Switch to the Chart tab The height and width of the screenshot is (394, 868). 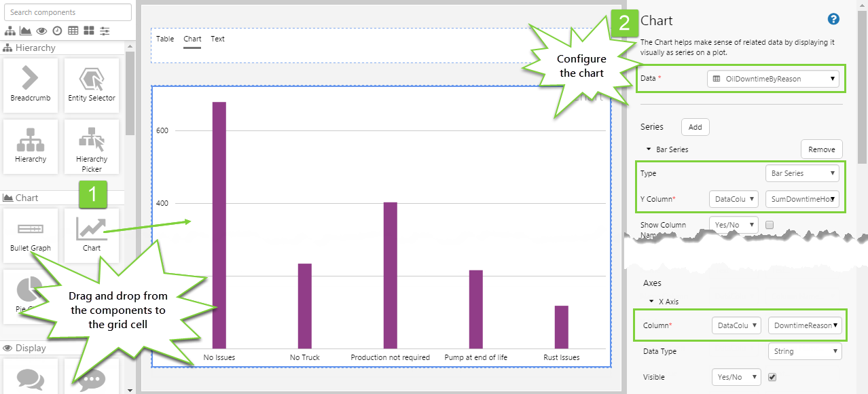click(192, 39)
